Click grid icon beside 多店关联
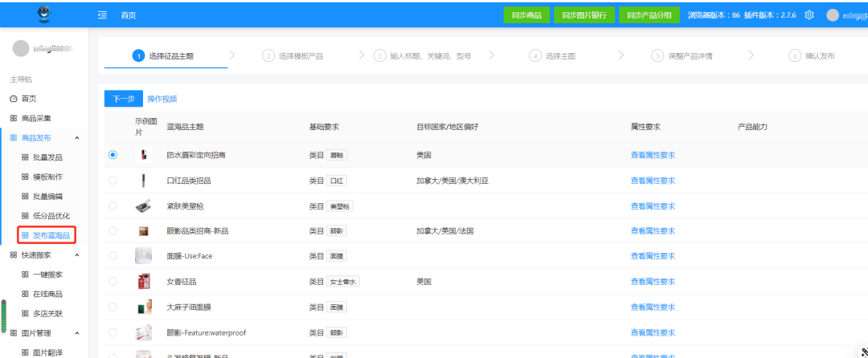Screen dimensions: 868x358 point(25,313)
